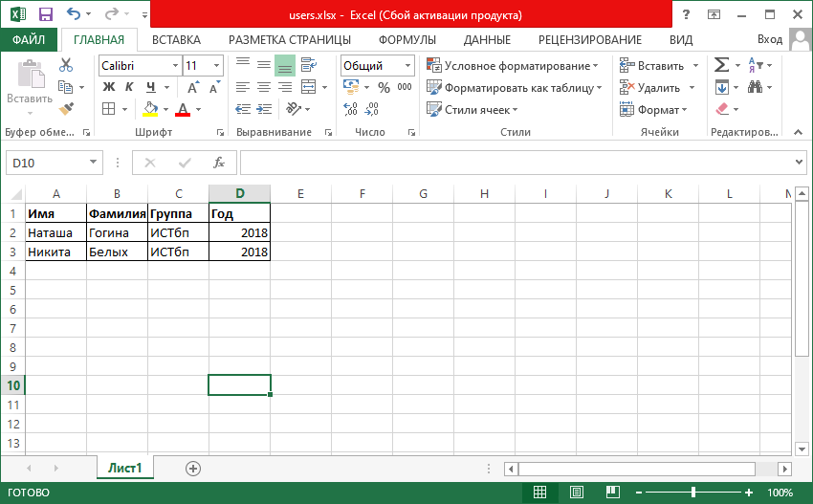Toggle Italic (К) formatting

[129, 87]
